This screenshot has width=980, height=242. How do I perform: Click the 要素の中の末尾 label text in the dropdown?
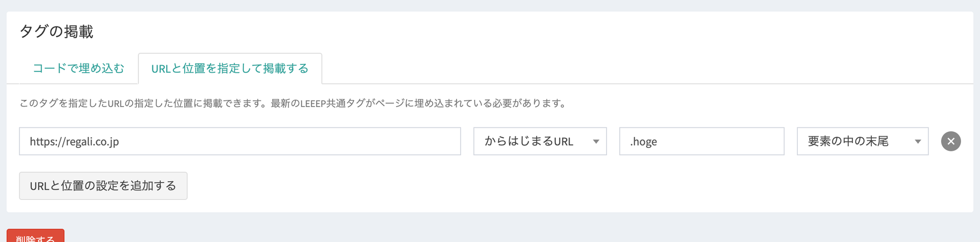[848, 142]
